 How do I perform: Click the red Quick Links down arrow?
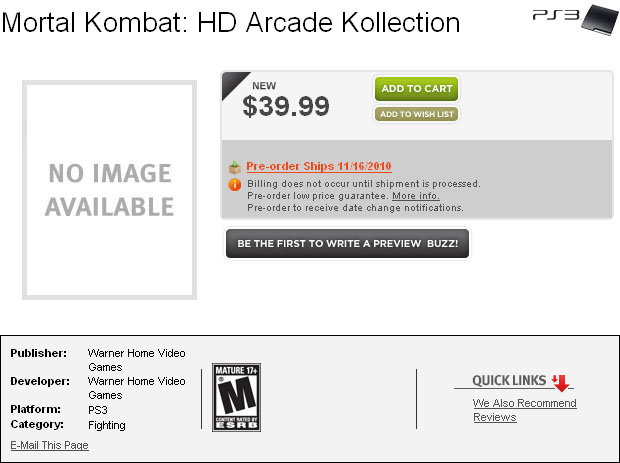(561, 383)
